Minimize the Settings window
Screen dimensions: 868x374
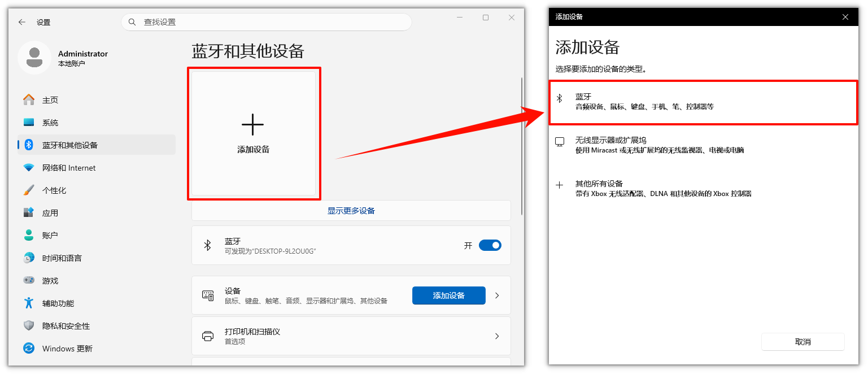pos(460,18)
